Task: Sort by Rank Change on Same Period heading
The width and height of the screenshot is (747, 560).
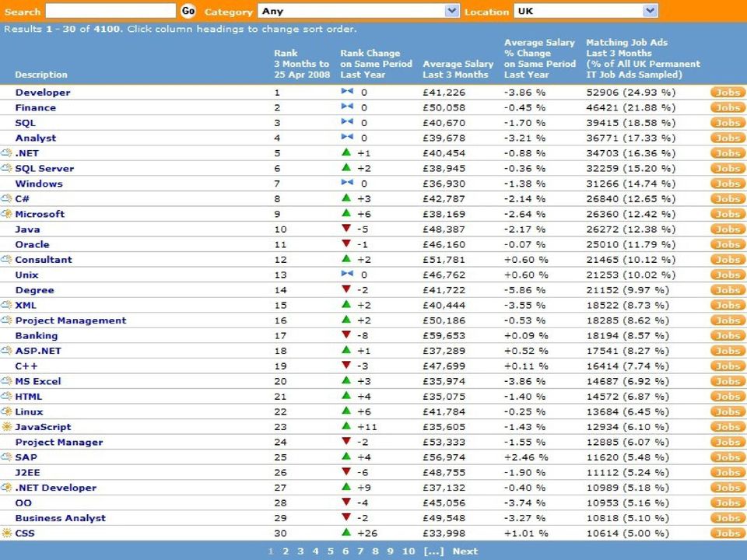Action: [376, 63]
